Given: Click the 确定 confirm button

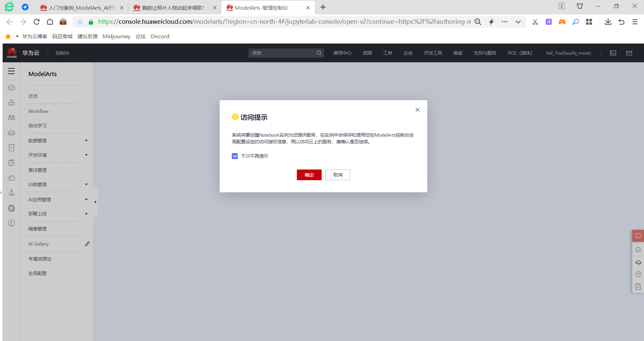Looking at the screenshot, I should (309, 175).
